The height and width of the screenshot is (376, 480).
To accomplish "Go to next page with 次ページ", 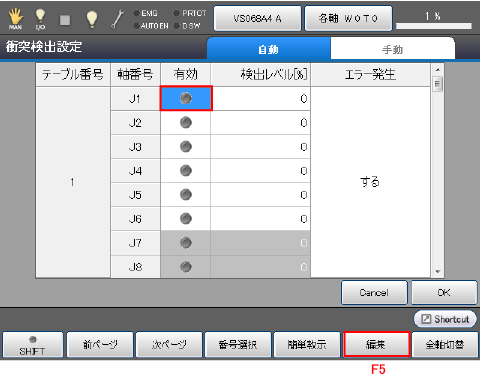I will click(x=169, y=345).
